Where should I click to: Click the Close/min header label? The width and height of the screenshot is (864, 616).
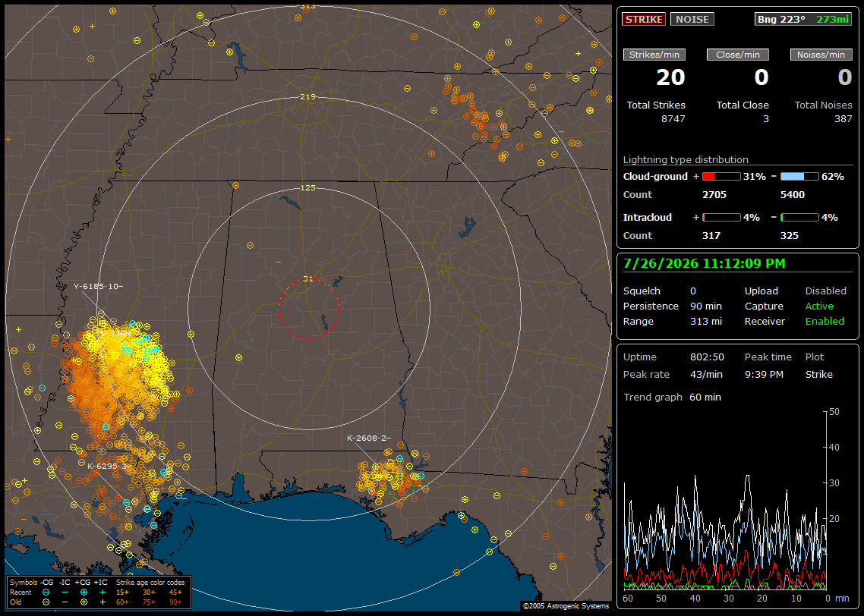pyautogui.click(x=738, y=55)
